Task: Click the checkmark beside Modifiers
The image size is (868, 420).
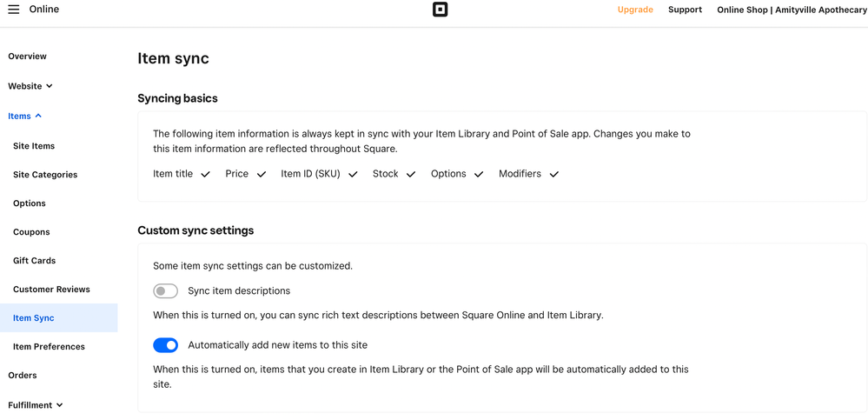Action: pos(554,175)
